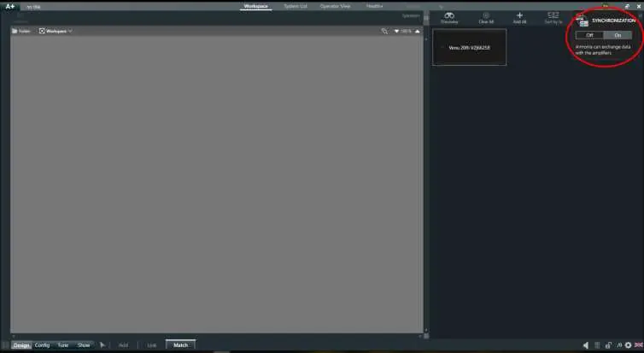Viewport: 644px width, 353px height.
Task: Open the settings gear in status bar
Action: pyautogui.click(x=628, y=345)
